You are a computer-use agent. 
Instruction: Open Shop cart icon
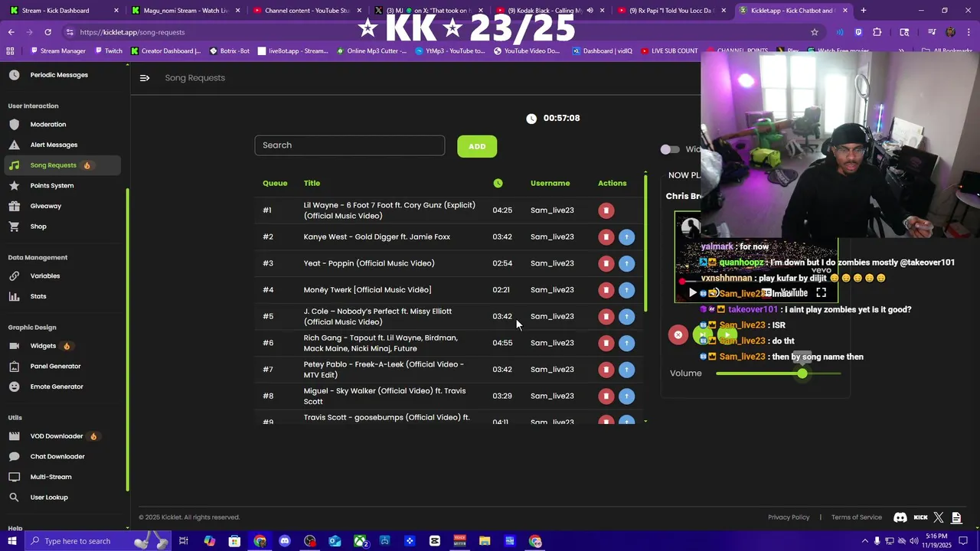pos(14,227)
